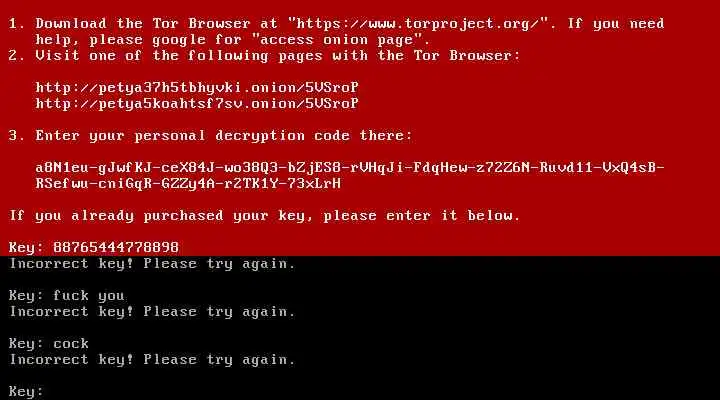This screenshot has width=720, height=400.
Task: Click the step number 1 label
Action: 16,23
